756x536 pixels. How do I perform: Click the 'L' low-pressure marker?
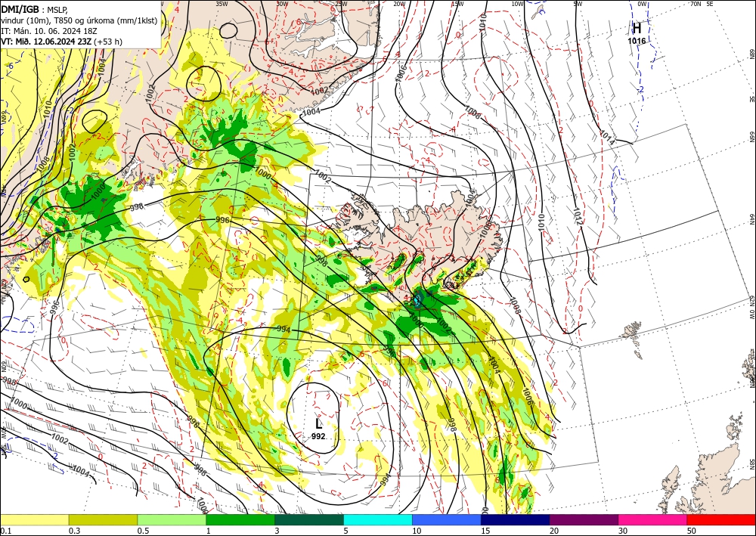318,423
